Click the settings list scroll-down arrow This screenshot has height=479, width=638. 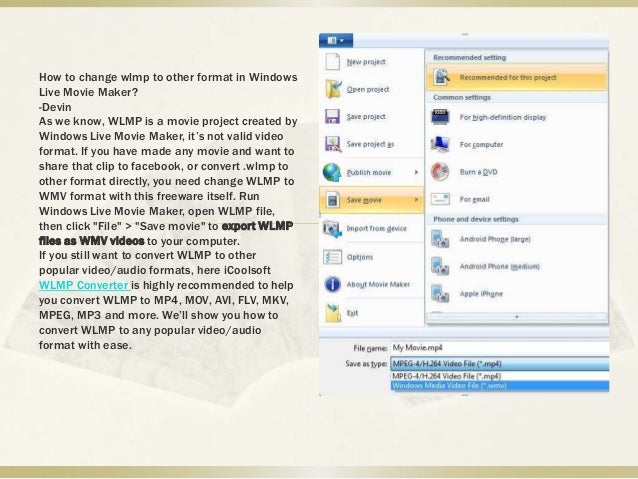pyautogui.click(x=517, y=317)
